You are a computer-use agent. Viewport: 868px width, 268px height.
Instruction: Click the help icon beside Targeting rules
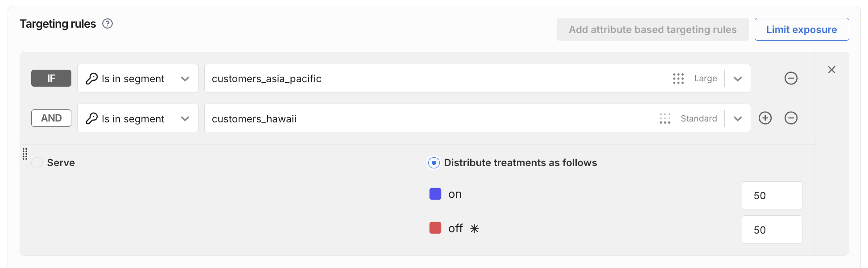107,24
